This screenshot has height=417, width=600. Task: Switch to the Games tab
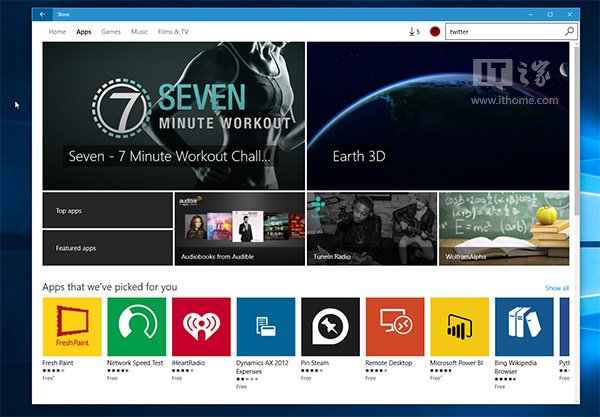111,32
